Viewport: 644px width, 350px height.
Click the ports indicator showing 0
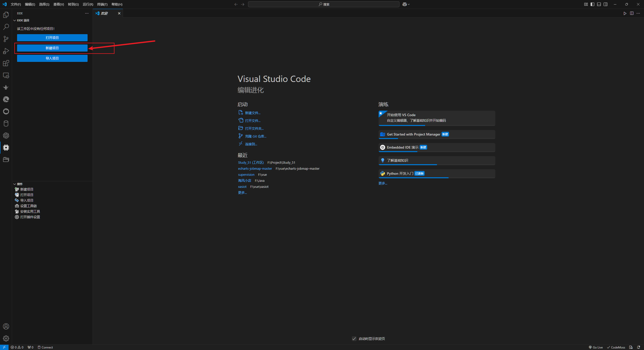tap(30, 347)
